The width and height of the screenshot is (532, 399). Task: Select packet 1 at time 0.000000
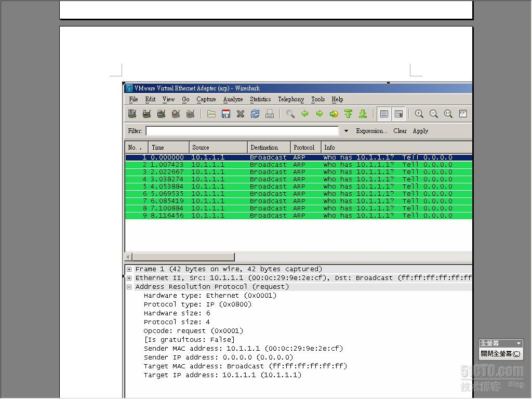[299, 157]
